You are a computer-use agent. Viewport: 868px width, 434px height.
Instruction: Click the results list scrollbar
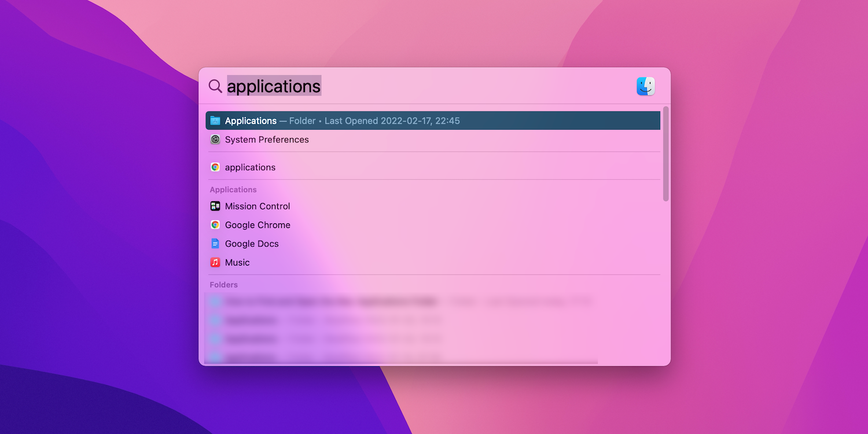665,154
